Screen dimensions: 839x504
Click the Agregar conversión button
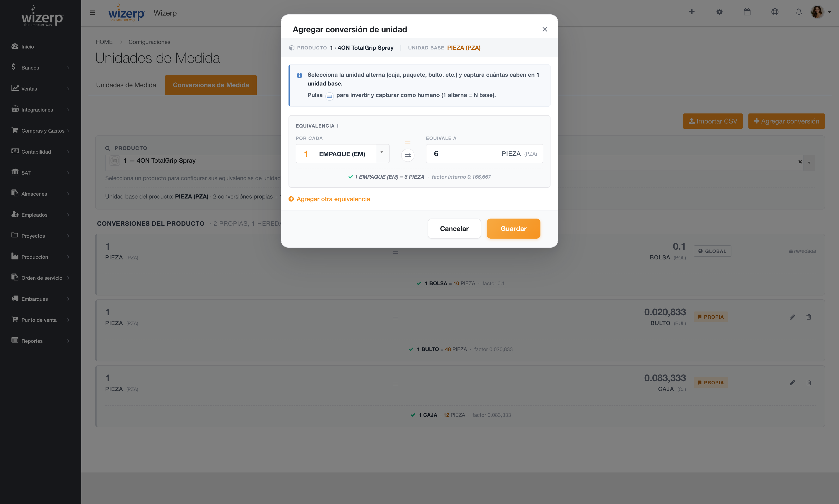[x=786, y=121]
